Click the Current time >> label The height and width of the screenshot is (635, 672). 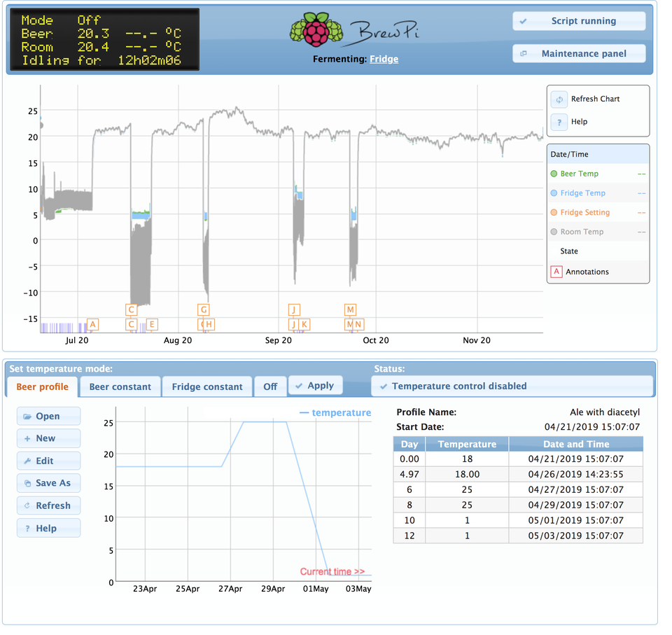point(332,572)
